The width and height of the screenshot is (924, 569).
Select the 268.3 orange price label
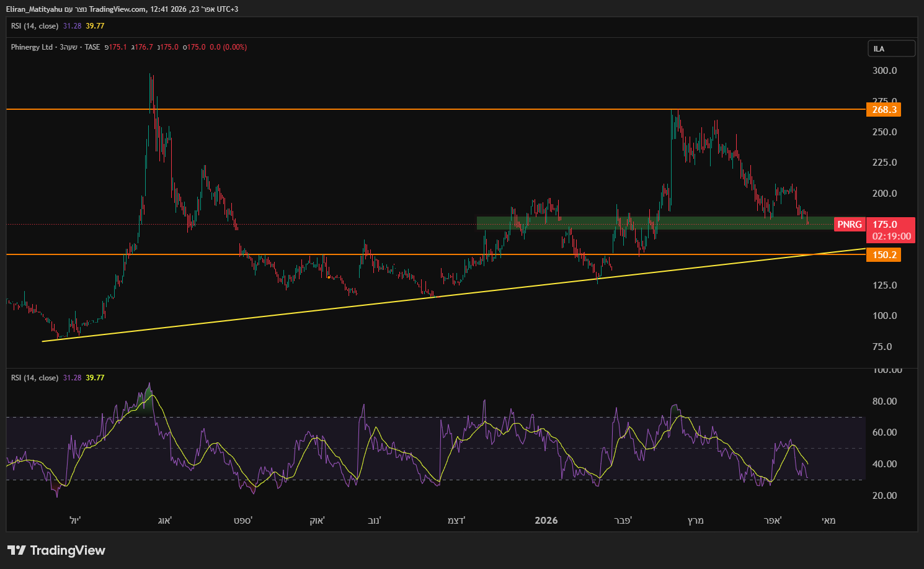point(884,110)
